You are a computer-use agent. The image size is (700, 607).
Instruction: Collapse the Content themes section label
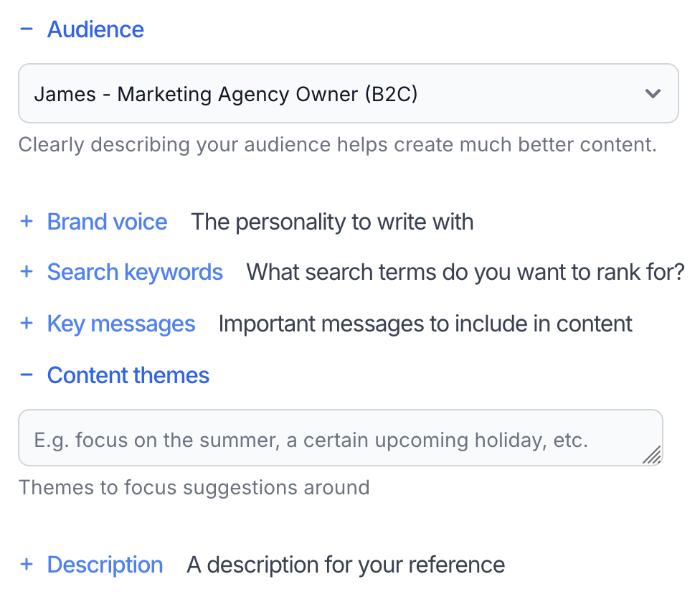pos(128,375)
